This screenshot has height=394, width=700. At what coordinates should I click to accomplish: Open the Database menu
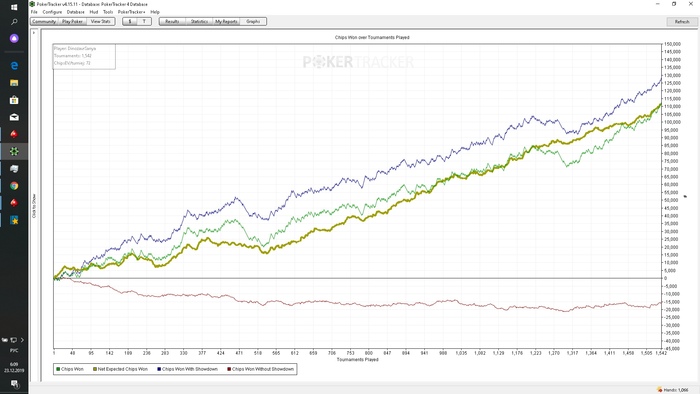click(75, 12)
